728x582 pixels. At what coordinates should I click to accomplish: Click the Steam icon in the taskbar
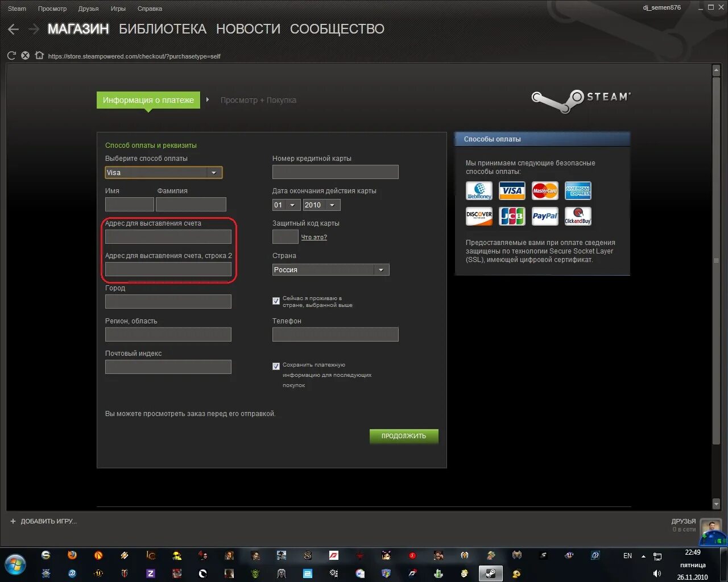coord(490,573)
